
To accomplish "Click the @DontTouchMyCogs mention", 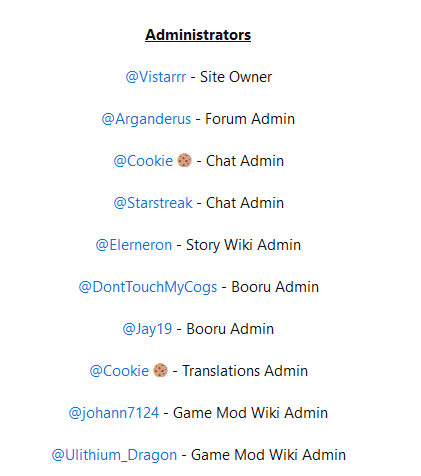I will [x=148, y=287].
